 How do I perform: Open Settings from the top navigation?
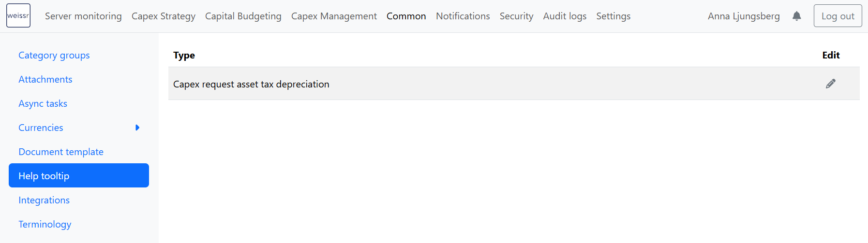coord(614,16)
